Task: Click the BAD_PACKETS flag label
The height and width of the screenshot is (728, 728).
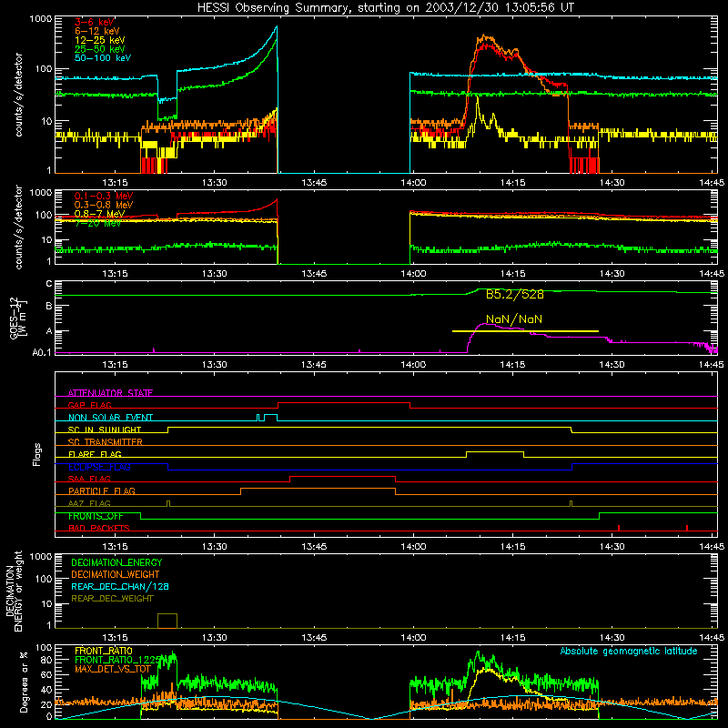Action: coord(99,528)
